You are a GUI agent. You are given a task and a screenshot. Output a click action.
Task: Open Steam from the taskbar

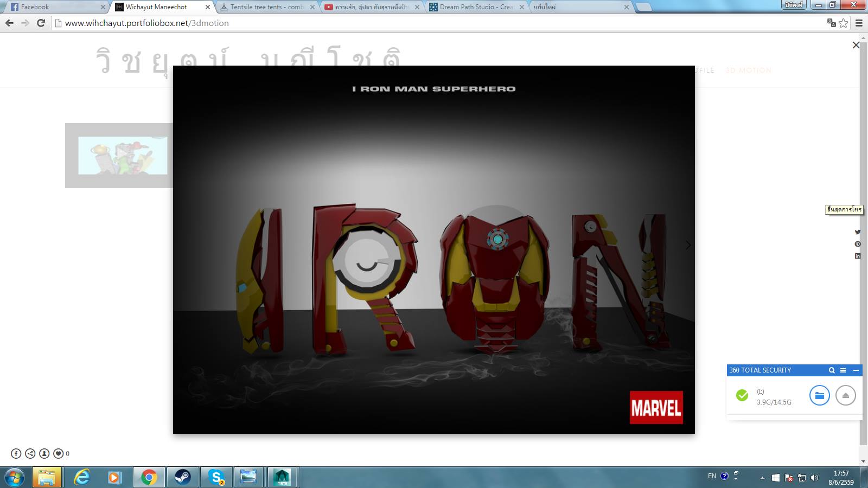click(x=182, y=477)
